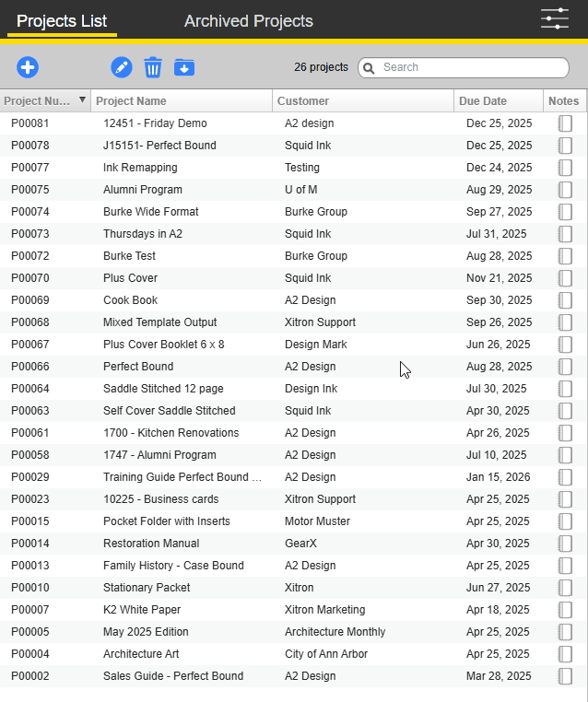Screen dimensions: 588x702
Task: Open notes icon for 10225 - Business cards
Action: [x=565, y=499]
